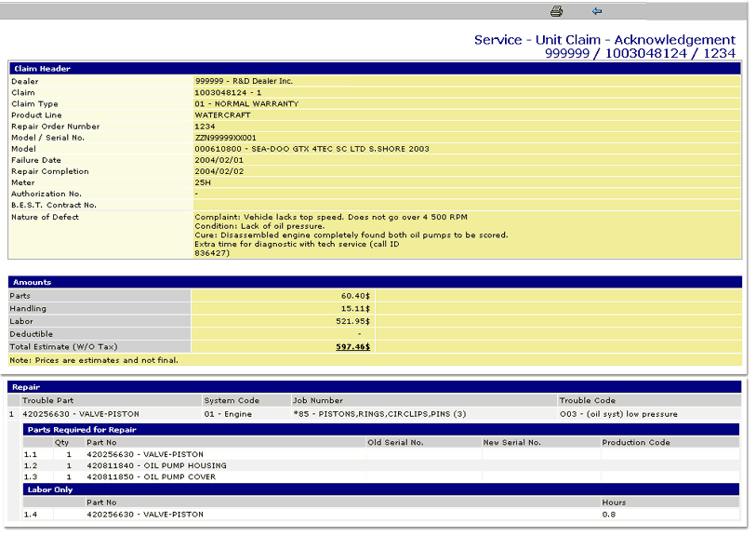
Task: Open the total estimate 597.46$ link
Action: tap(353, 347)
